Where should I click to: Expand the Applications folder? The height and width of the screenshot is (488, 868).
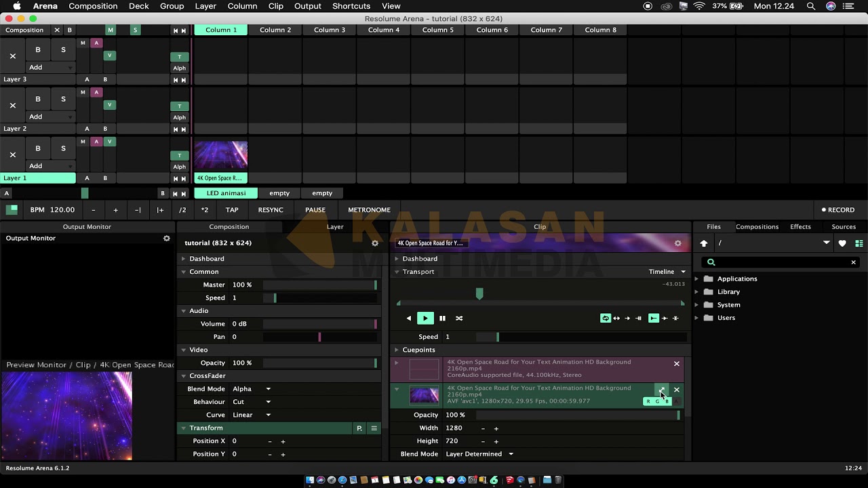click(x=696, y=279)
